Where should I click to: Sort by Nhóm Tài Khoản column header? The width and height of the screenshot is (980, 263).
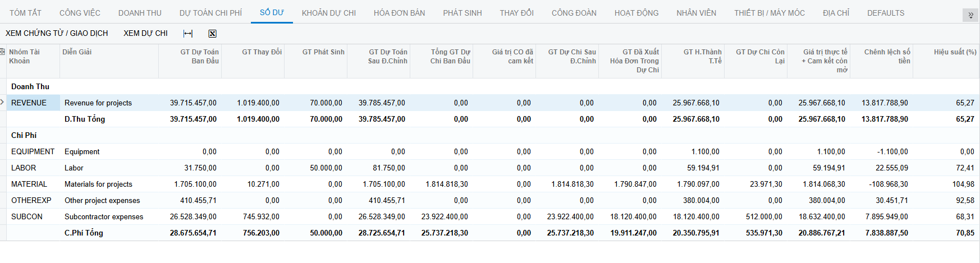coord(33,61)
